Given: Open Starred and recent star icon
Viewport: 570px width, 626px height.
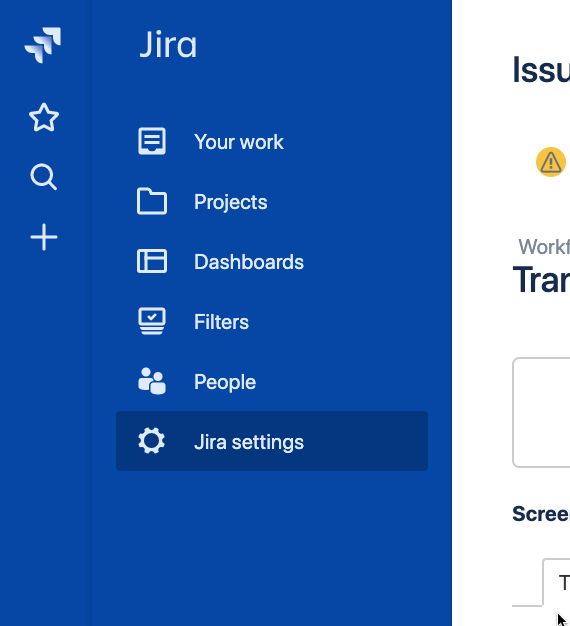Looking at the screenshot, I should point(44,117).
